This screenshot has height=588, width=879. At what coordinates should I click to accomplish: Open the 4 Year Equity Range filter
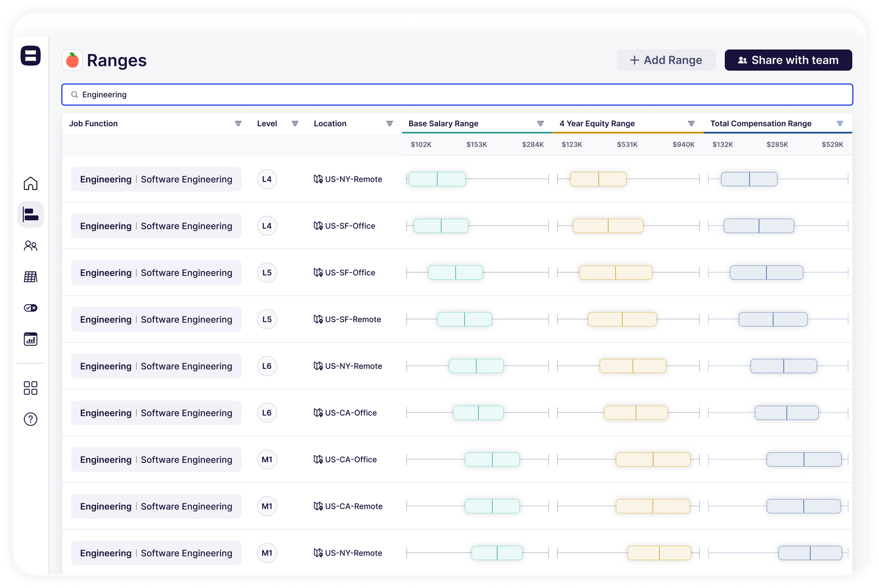pyautogui.click(x=691, y=124)
